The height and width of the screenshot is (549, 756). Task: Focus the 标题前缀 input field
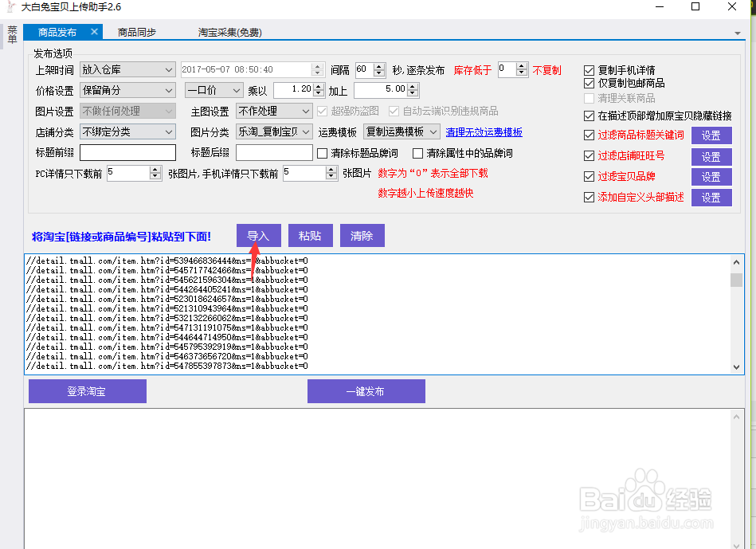pyautogui.click(x=127, y=152)
